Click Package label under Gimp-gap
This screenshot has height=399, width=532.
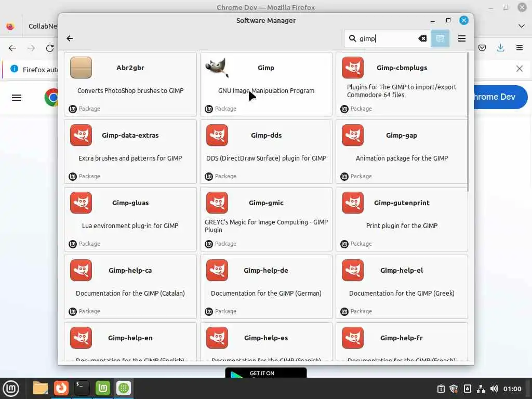click(x=361, y=176)
